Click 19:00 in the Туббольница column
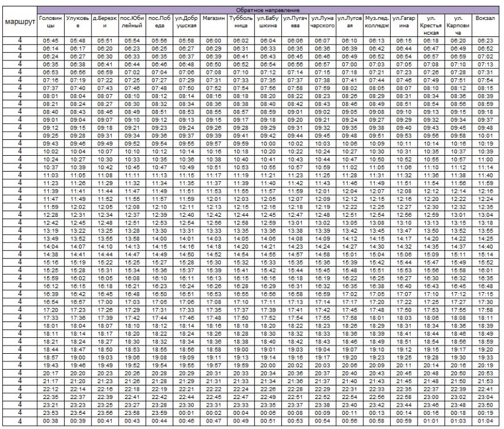Screen dimensions: 504x429 [x=241, y=350]
